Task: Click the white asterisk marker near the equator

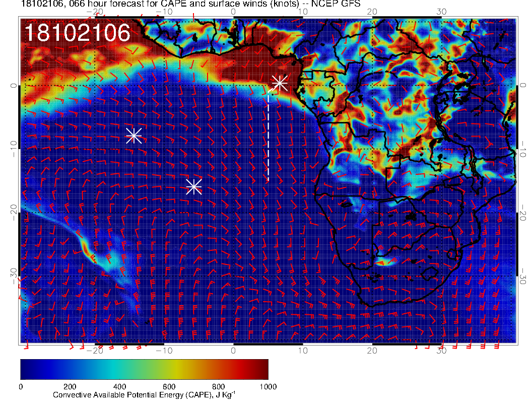Action: tap(280, 83)
